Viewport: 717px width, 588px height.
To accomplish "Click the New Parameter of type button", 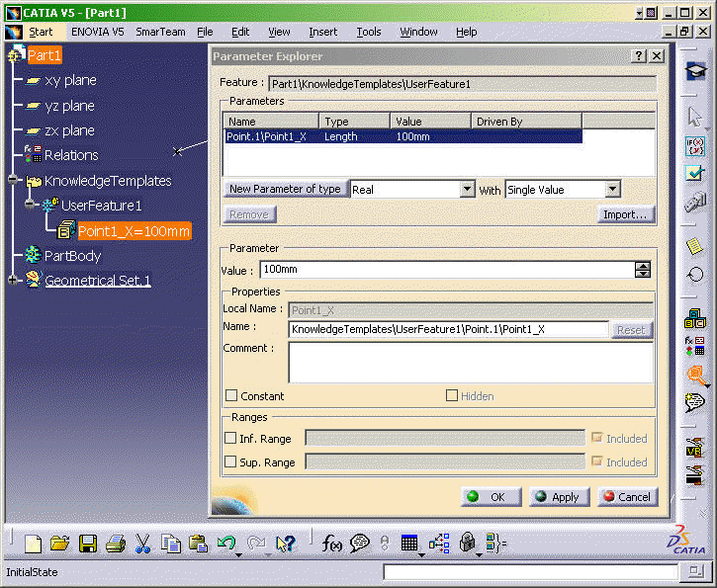I will click(x=285, y=189).
